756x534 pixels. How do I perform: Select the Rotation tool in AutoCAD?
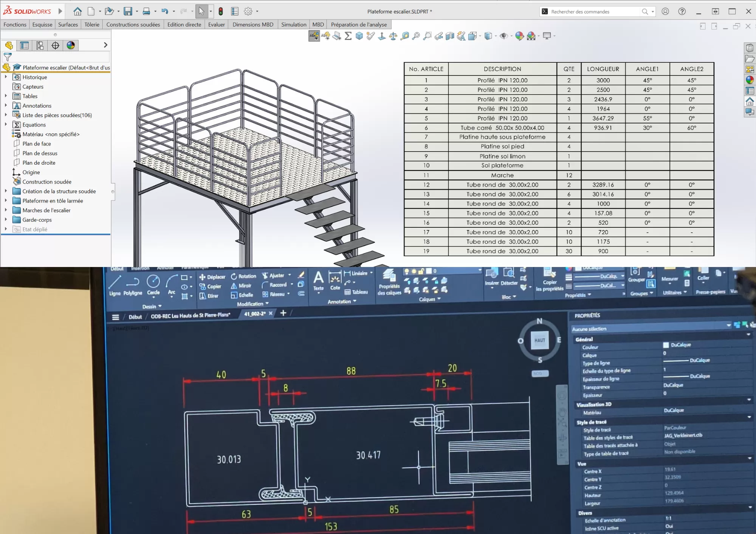(x=244, y=276)
